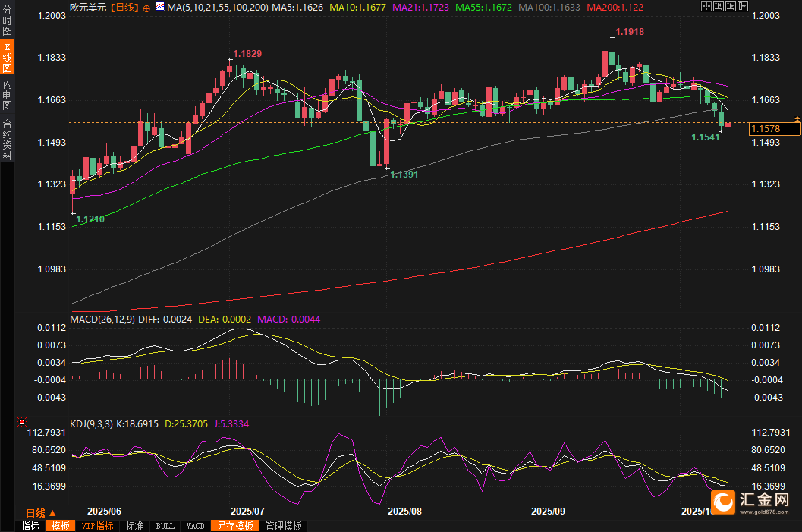Click the red dot icon beside KDJ panel
The image size is (802, 532).
(x=21, y=421)
